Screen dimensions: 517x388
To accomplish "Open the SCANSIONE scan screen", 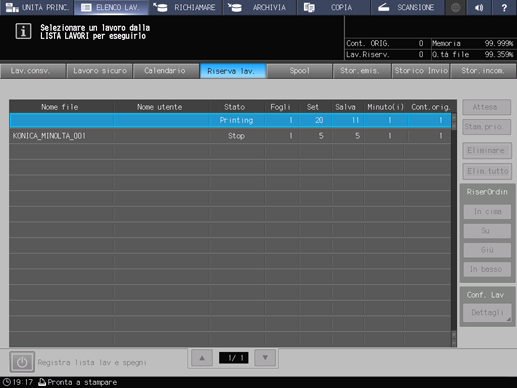I will (x=408, y=7).
